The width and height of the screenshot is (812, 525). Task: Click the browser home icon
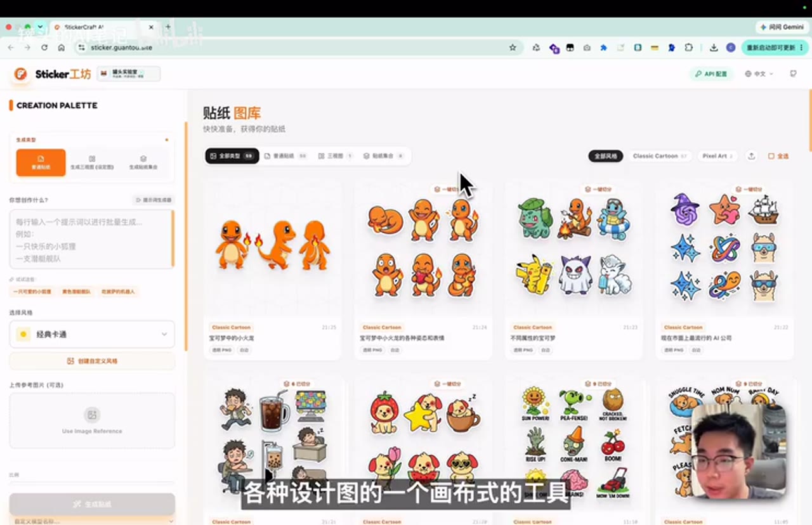61,48
